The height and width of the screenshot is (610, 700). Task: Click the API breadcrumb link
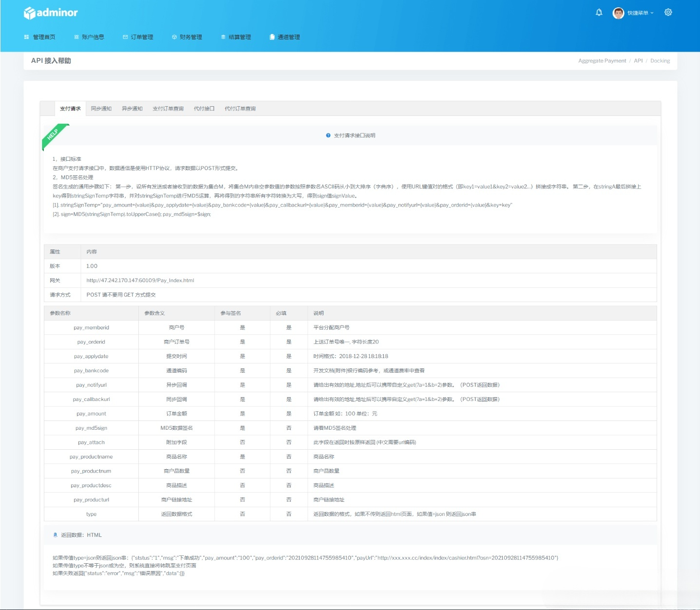pyautogui.click(x=638, y=61)
